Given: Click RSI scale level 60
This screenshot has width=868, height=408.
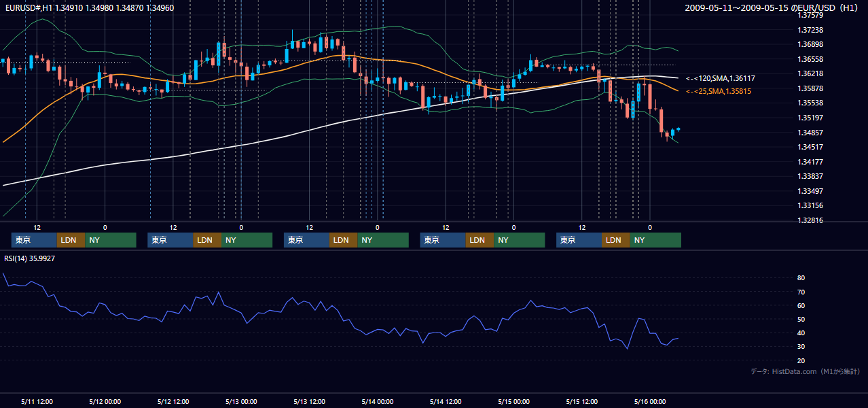Looking at the screenshot, I should (x=801, y=306).
